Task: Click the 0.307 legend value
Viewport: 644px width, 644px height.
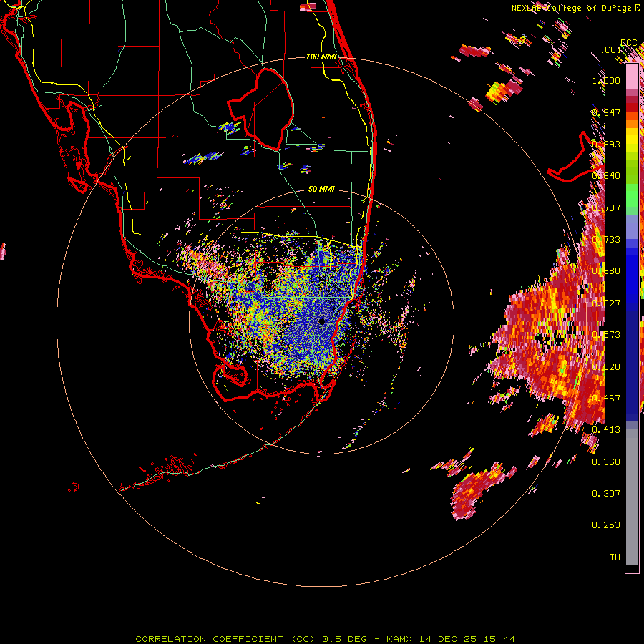Action: coord(606,494)
